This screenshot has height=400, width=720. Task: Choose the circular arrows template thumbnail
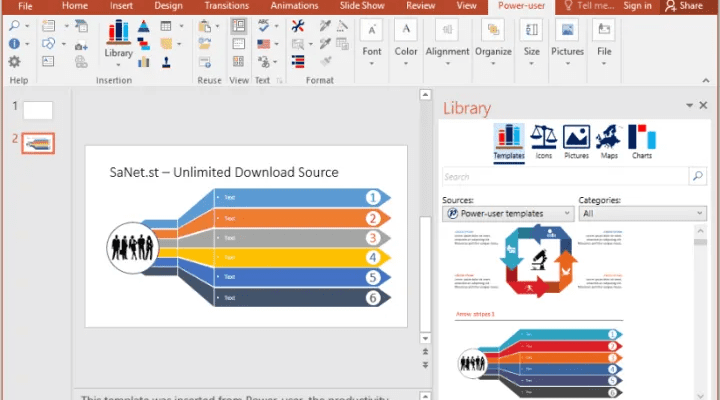pos(538,260)
